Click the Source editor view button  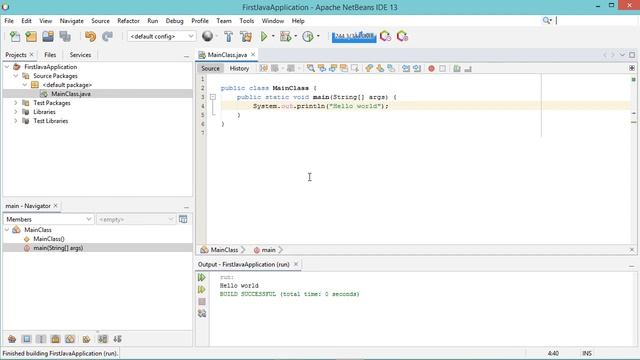[210, 69]
